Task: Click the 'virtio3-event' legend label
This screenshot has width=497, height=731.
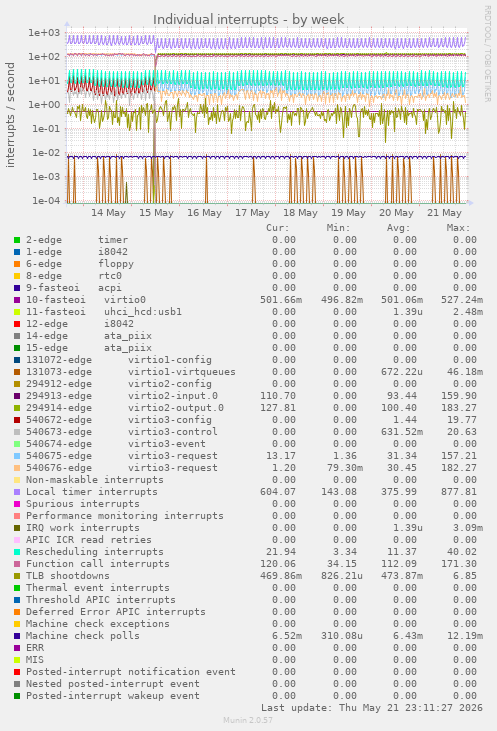Action: pos(167,444)
